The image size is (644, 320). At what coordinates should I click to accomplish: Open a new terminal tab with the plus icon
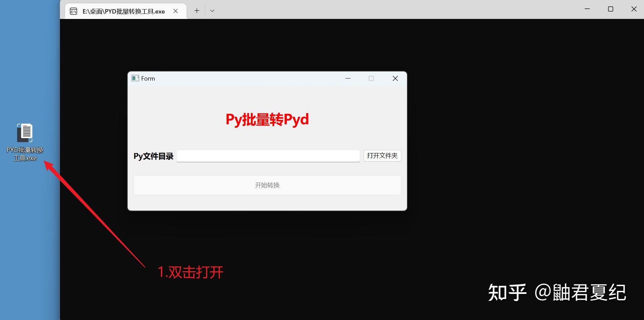pyautogui.click(x=197, y=10)
